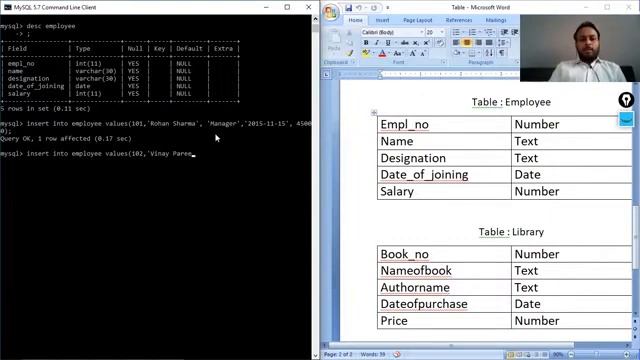Image resolution: width=640 pixels, height=360 pixels.
Task: Click the Page: 2 of 2 status indicator
Action: pyautogui.click(x=338, y=355)
